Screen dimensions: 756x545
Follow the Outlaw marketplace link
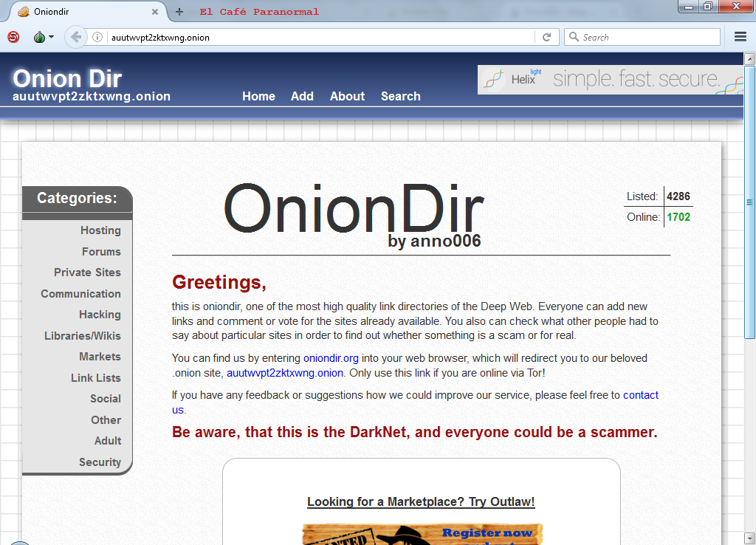click(421, 502)
